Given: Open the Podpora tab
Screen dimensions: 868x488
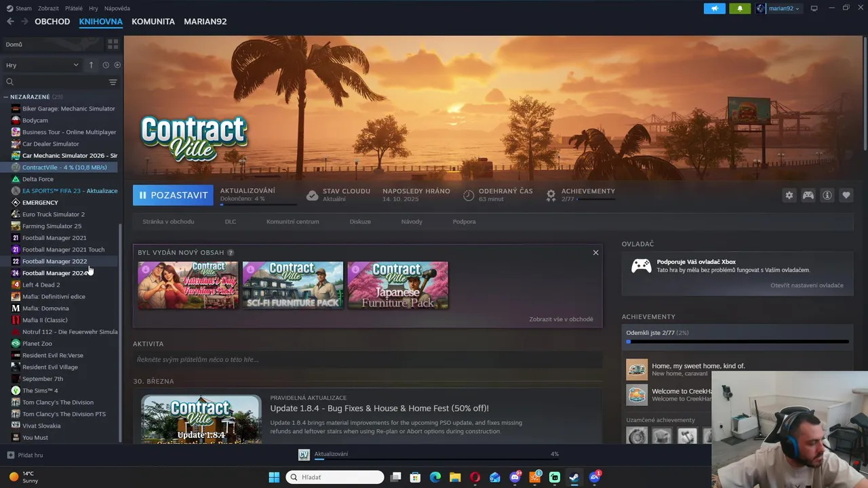Looking at the screenshot, I should (465, 222).
